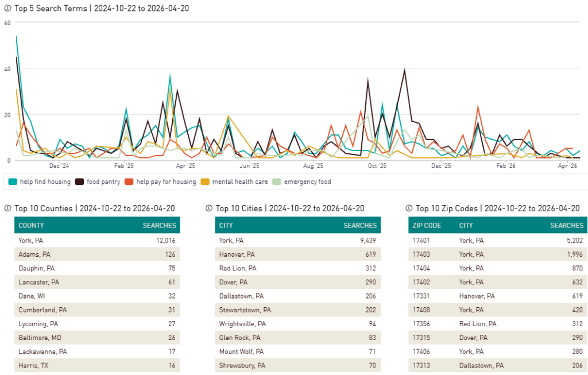The height and width of the screenshot is (375, 588).
Task: Toggle 'help find housing' legend series
Action: click(x=40, y=182)
